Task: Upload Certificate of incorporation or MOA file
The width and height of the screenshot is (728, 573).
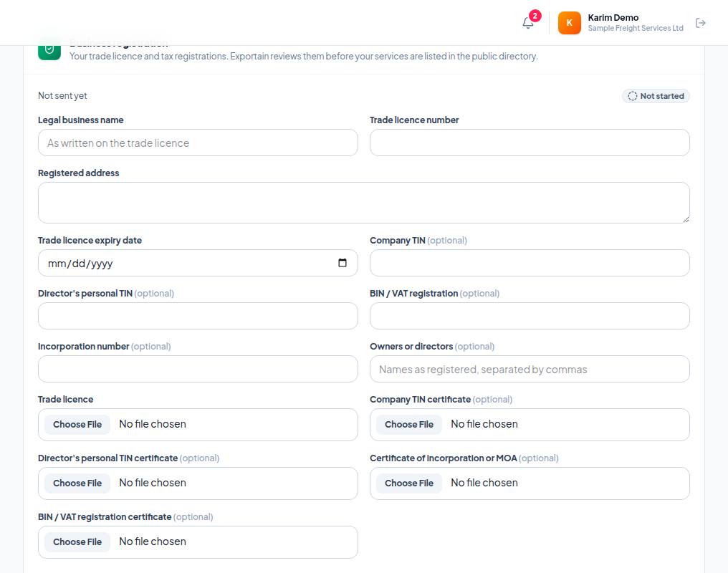Action: coord(408,483)
